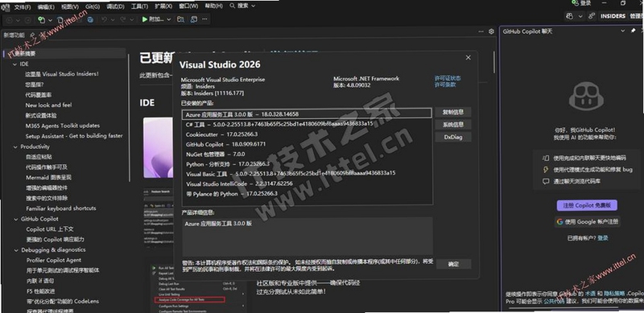The width and height of the screenshot is (644, 313).
Task: Click the 登录 link under Copilot sign-up
Action: 603,238
